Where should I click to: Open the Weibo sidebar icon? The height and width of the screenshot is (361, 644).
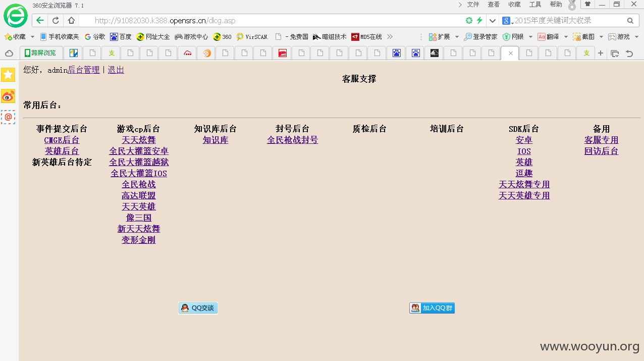[x=8, y=96]
